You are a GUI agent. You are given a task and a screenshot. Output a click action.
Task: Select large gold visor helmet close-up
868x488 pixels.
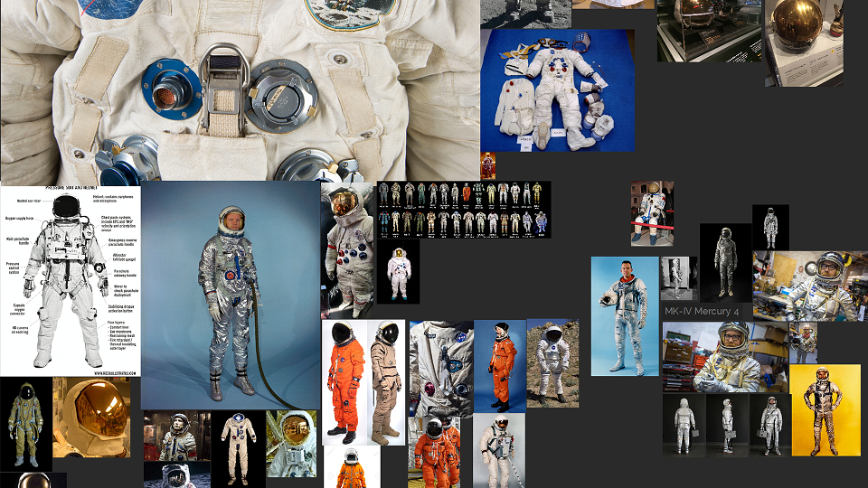(92, 418)
